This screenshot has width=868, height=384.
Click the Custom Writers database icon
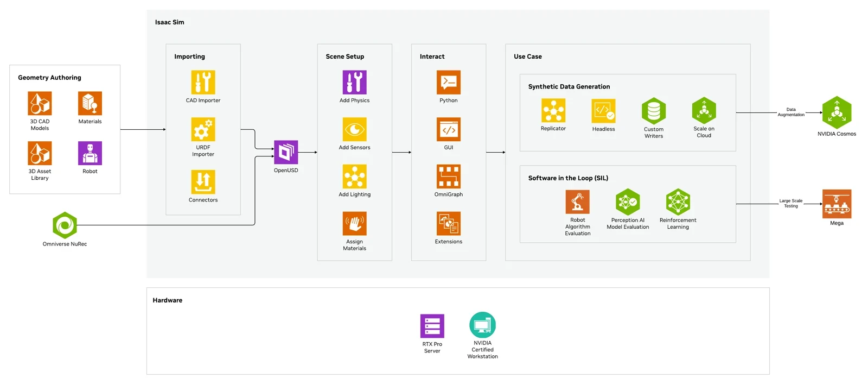654,111
